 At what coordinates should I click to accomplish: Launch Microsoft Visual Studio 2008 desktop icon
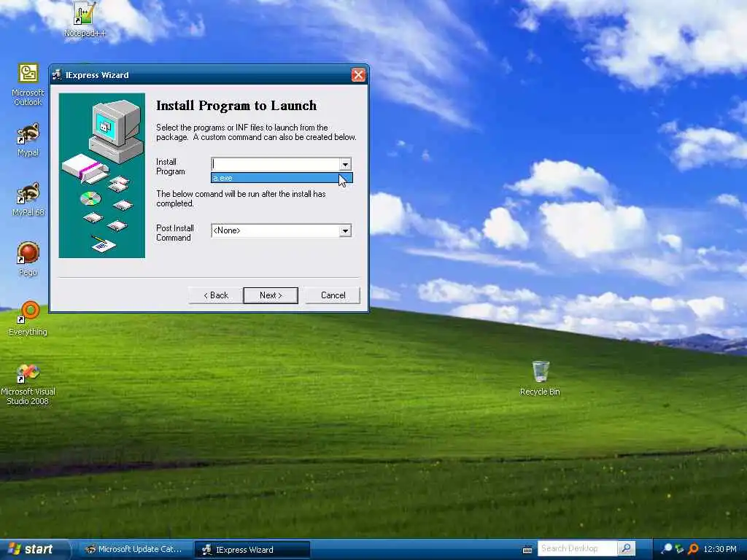tap(28, 385)
